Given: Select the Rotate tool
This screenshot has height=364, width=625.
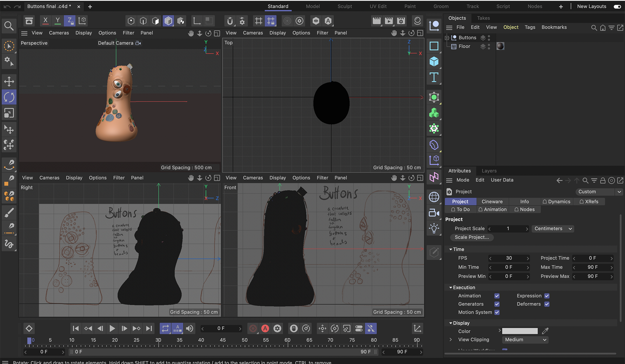Looking at the screenshot, I should coord(9,97).
